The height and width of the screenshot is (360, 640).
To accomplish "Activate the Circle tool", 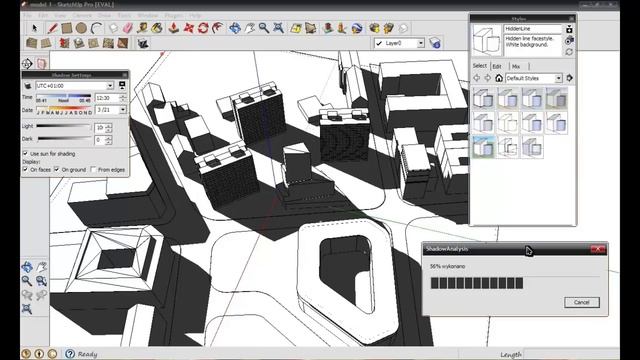I will [x=81, y=28].
